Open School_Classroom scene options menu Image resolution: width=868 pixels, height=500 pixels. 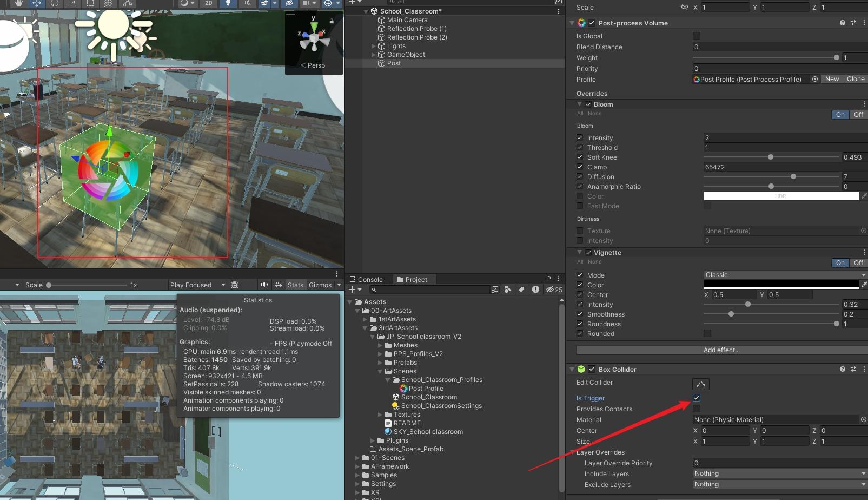click(558, 11)
